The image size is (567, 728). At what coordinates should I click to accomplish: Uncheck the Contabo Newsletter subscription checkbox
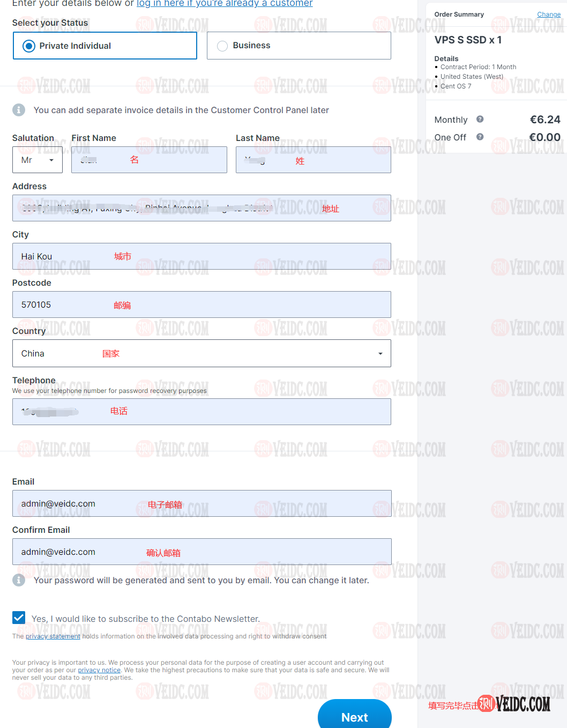point(19,618)
